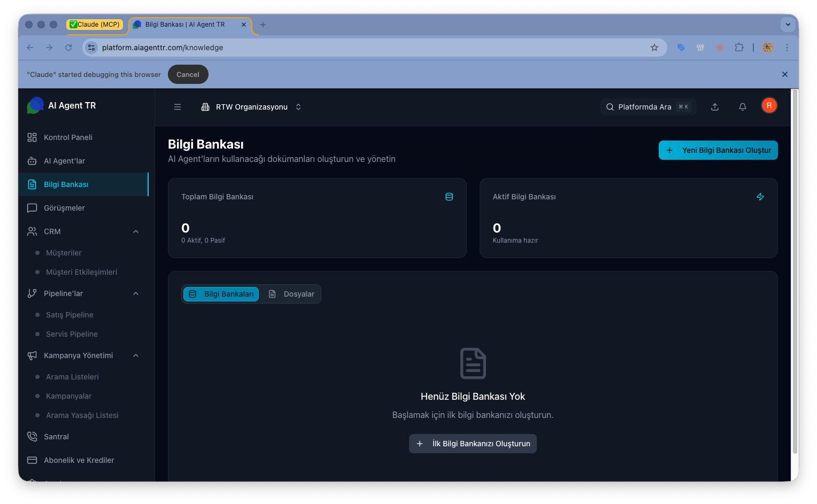817x504 pixels.
Task: Click the CRM people icon
Action: coord(32,231)
